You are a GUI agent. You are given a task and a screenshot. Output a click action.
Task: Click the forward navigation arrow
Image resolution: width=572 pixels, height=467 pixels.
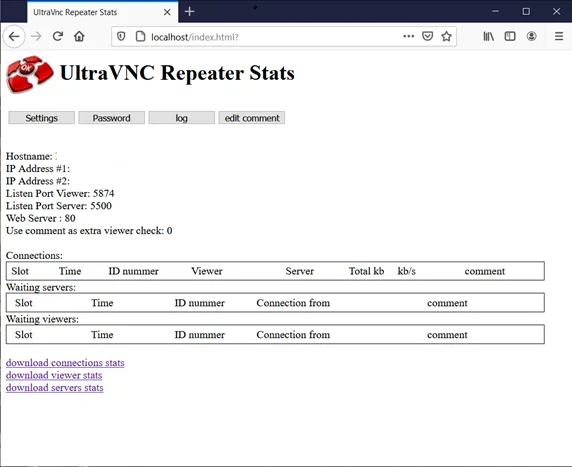[x=36, y=36]
